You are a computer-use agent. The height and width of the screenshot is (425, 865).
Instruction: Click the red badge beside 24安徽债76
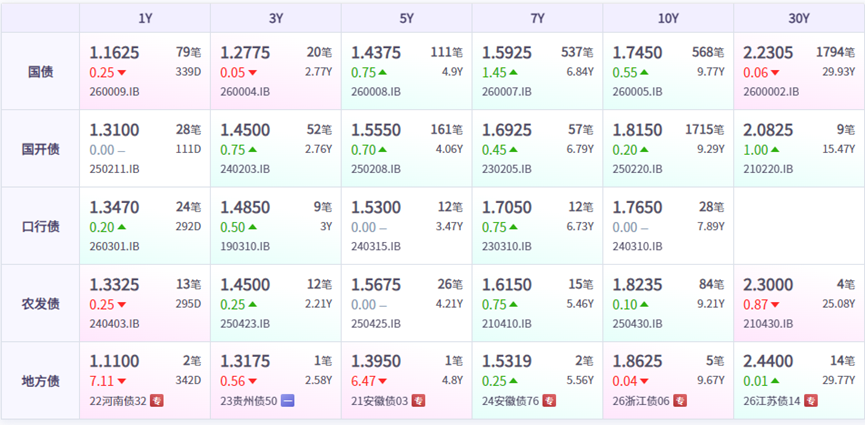(x=549, y=401)
